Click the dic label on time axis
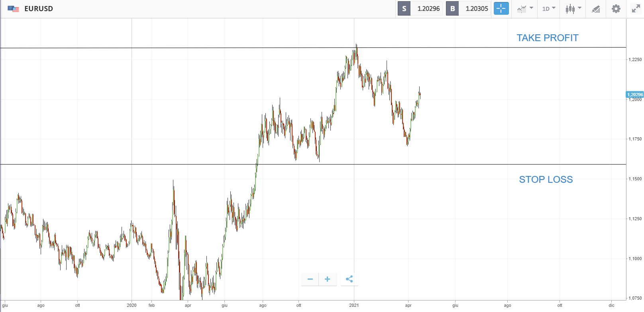 [x=611, y=305]
